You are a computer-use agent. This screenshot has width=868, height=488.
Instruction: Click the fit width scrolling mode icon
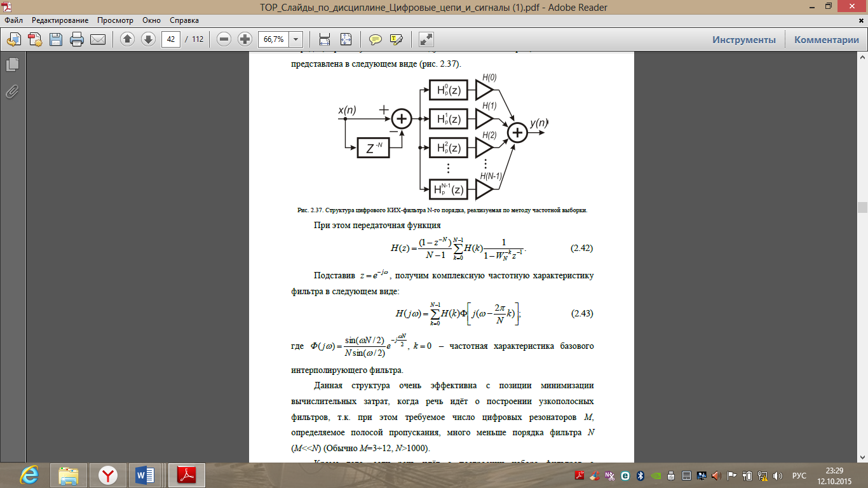(325, 39)
